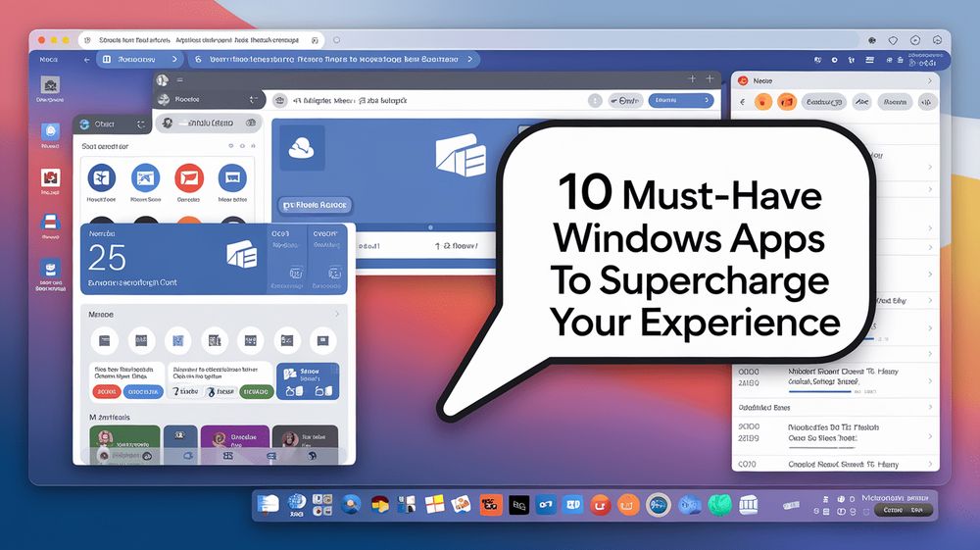
Task: Click the stacked-windows logo on the 25 card
Action: [242, 254]
